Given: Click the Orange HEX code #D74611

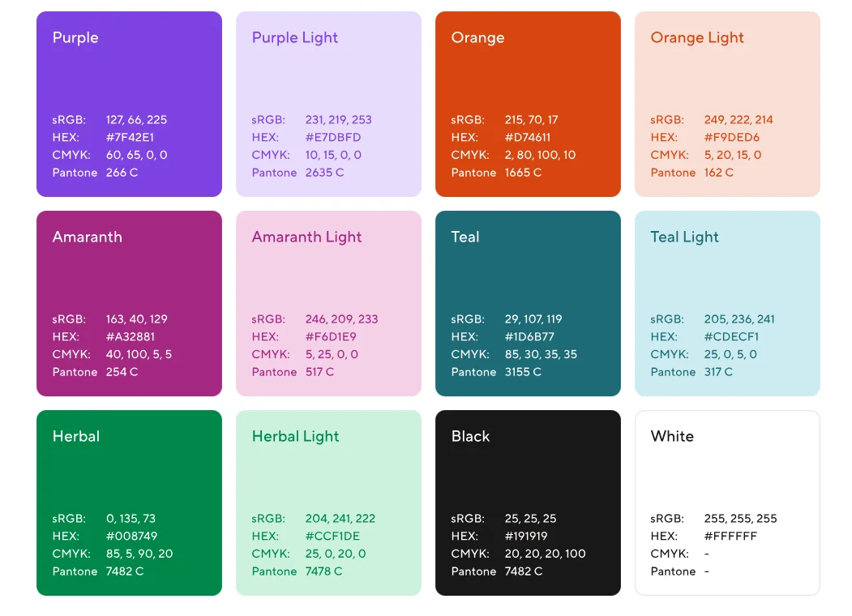Looking at the screenshot, I should pyautogui.click(x=528, y=137).
